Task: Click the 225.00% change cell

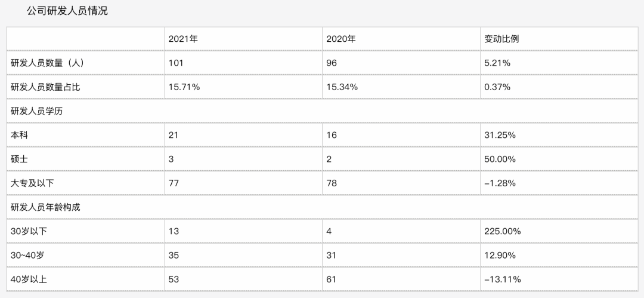Action: click(x=502, y=231)
